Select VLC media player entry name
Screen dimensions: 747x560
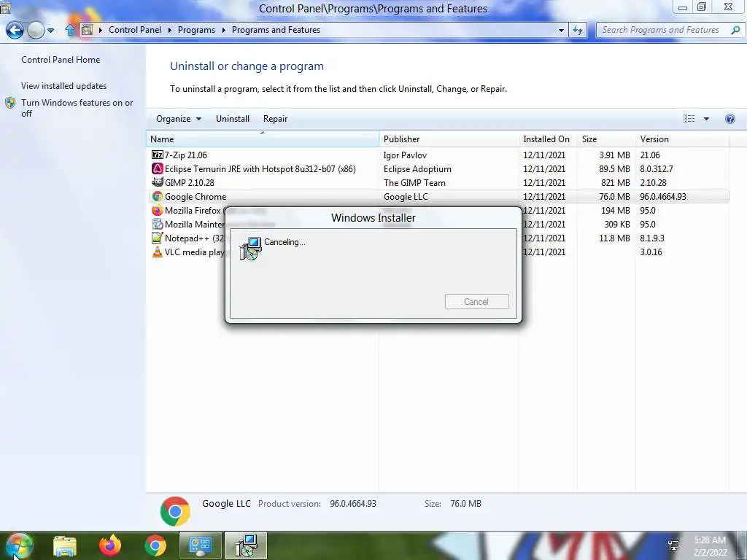click(x=194, y=252)
